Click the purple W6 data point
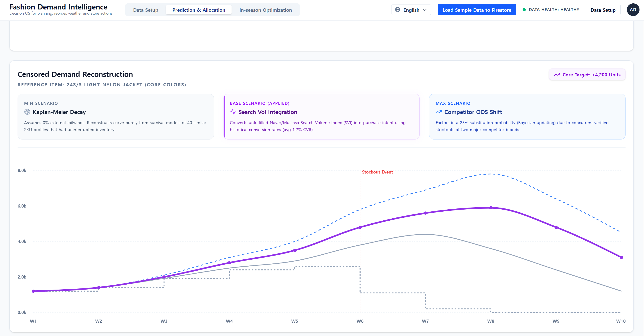 [360, 227]
